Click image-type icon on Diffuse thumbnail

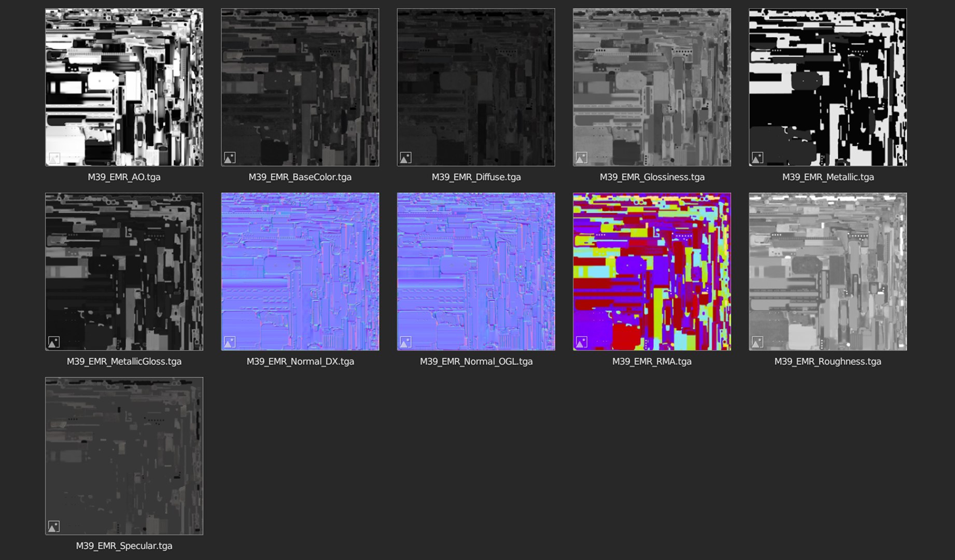[x=406, y=158]
